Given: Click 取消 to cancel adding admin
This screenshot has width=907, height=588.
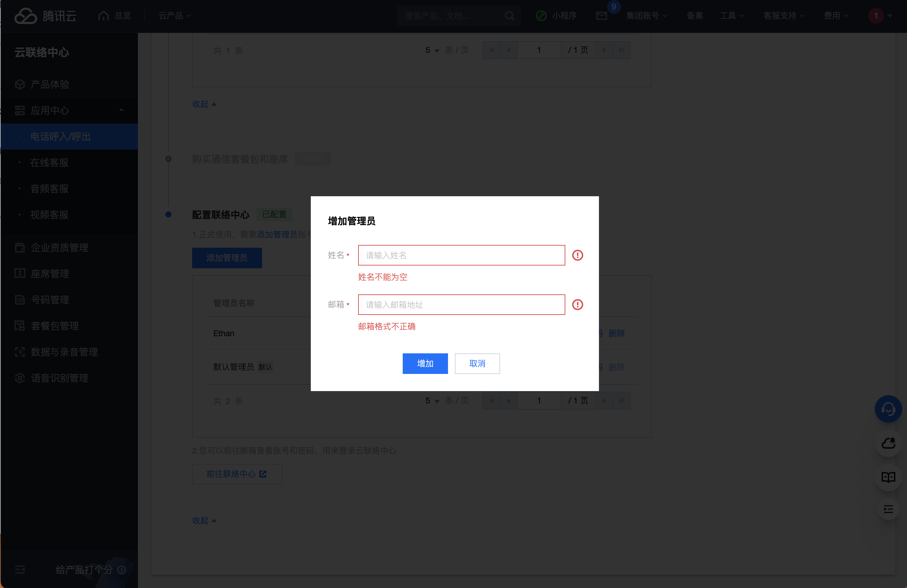Looking at the screenshot, I should [x=477, y=364].
